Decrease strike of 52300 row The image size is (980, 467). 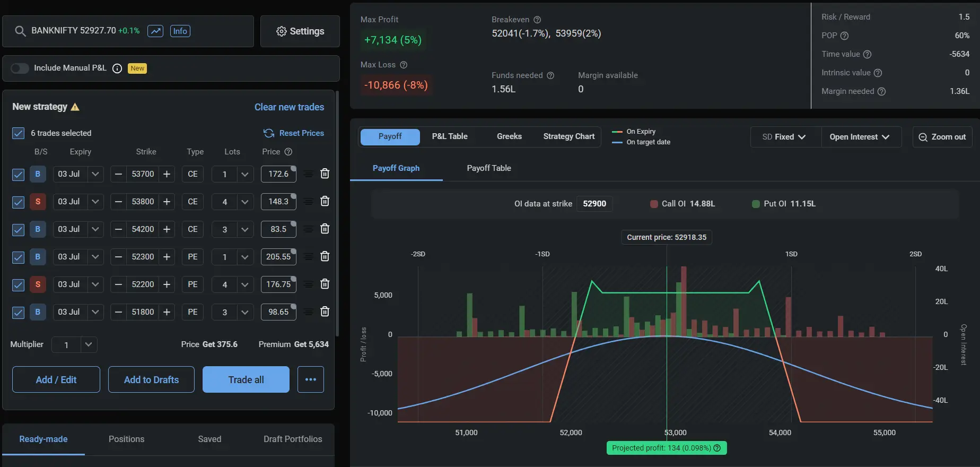pyautogui.click(x=118, y=257)
